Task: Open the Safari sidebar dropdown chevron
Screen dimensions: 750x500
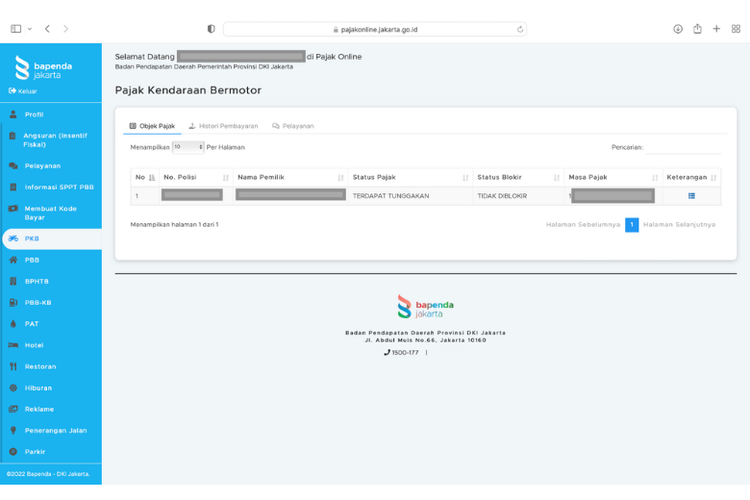Action: click(30, 29)
